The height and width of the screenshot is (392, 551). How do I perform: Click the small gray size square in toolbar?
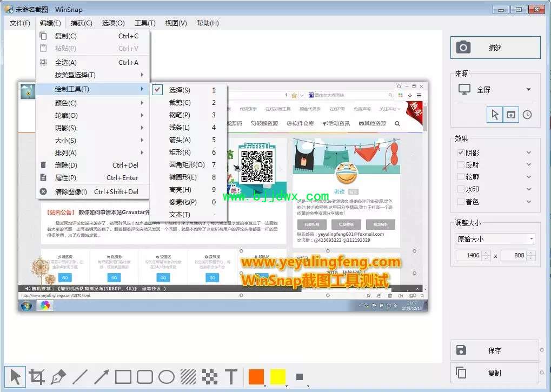300,377
